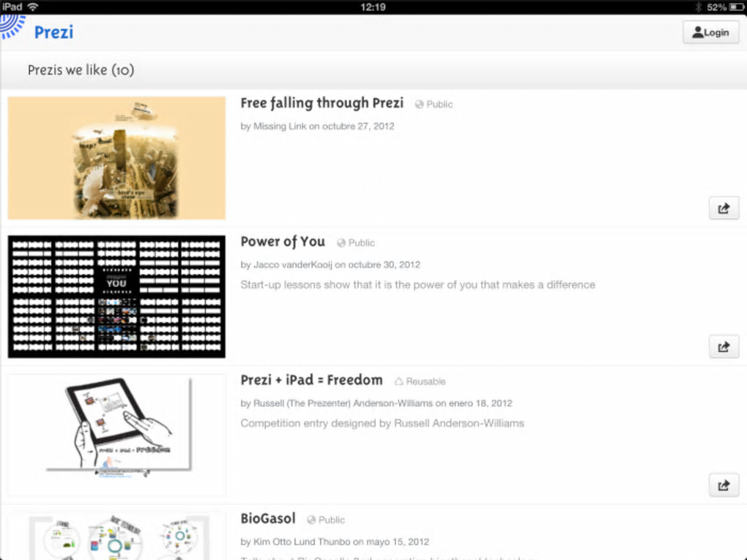Open Free falling through Prezi thumbnail
This screenshot has width=747, height=560.
click(116, 158)
